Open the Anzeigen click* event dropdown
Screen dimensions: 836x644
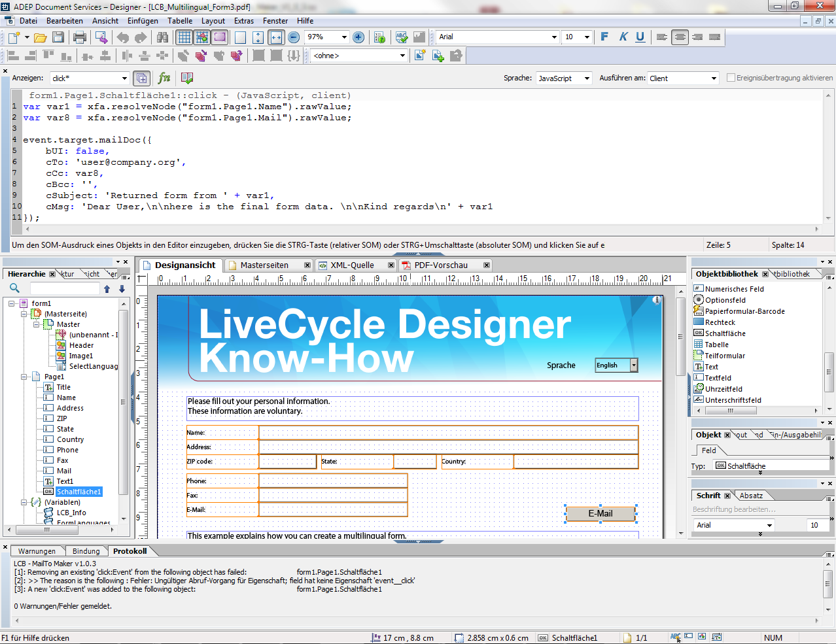(124, 78)
